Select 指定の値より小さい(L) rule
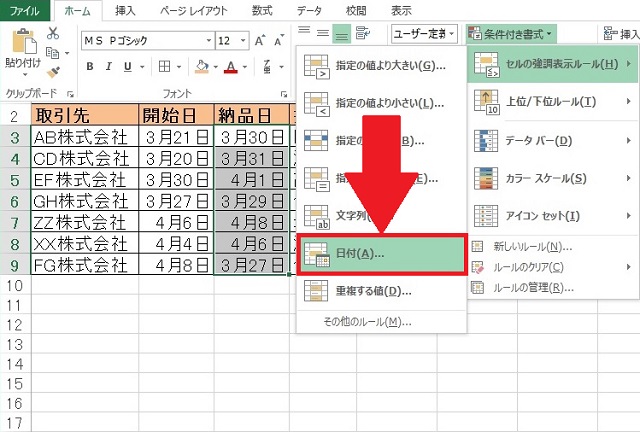 tap(381, 103)
